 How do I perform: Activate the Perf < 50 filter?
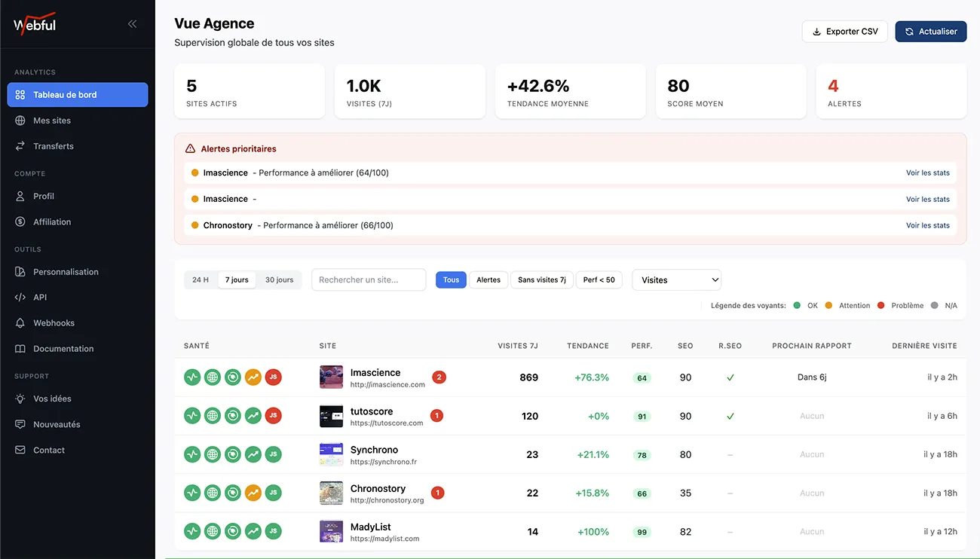pos(600,279)
